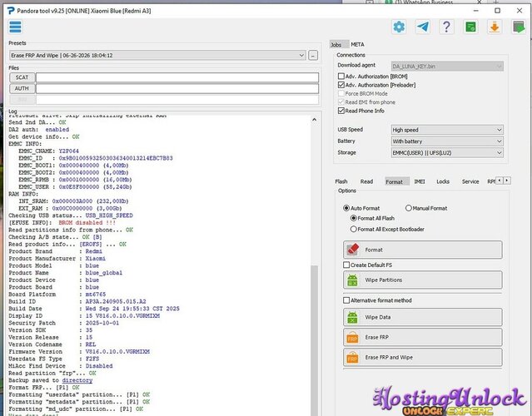Click the Erase FRP button
The height and width of the screenshot is (416, 532).
click(x=422, y=337)
